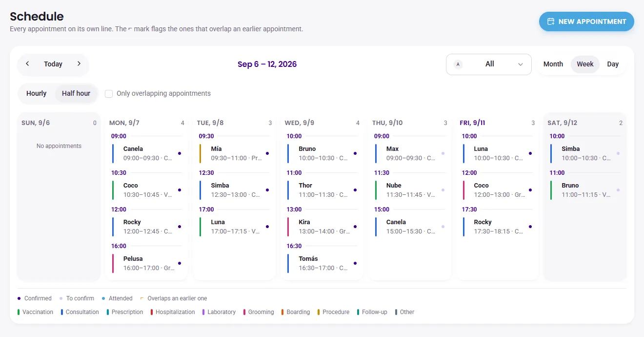
Task: Open Simba's 10:00 Saturday appointment
Action: click(585, 153)
